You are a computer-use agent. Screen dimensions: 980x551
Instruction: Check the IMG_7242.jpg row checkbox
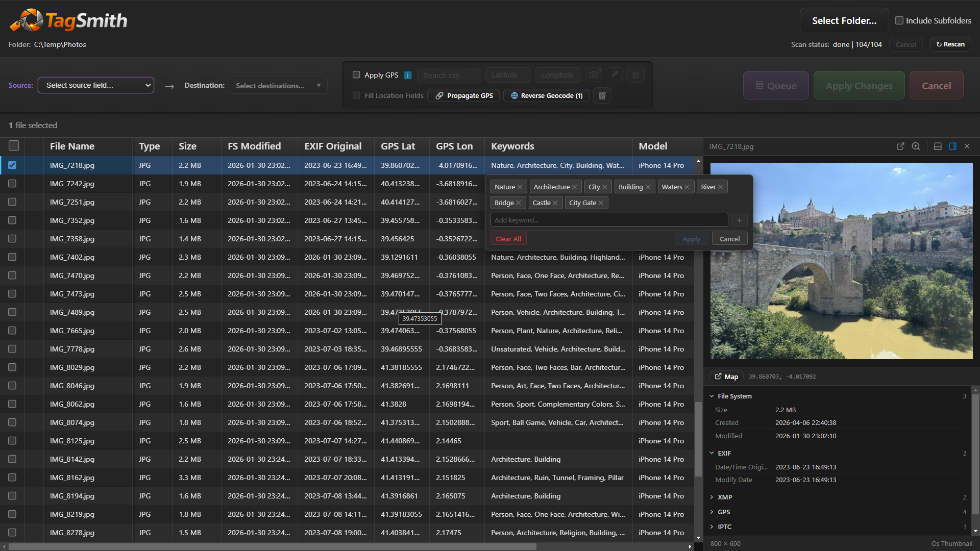pos(12,184)
